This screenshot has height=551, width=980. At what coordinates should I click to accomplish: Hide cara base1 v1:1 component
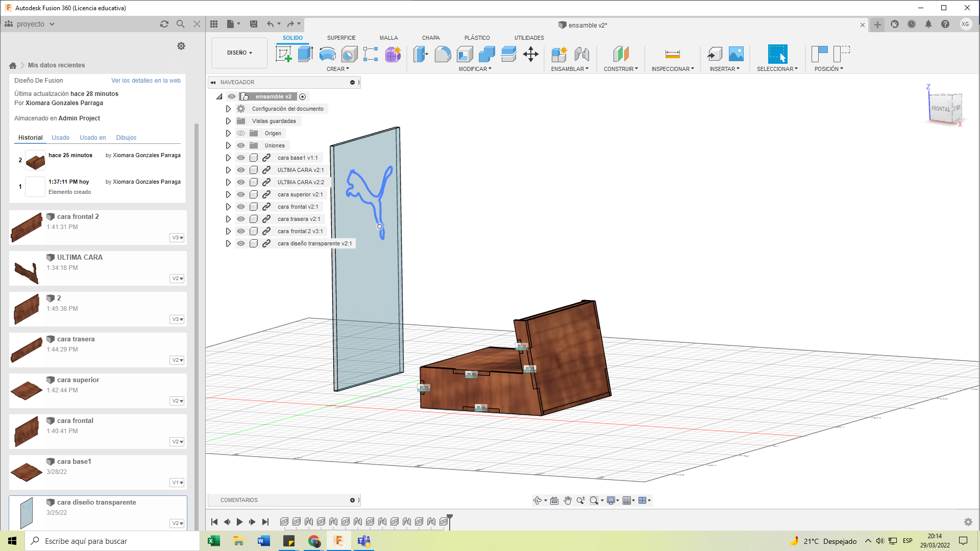pos(241,158)
